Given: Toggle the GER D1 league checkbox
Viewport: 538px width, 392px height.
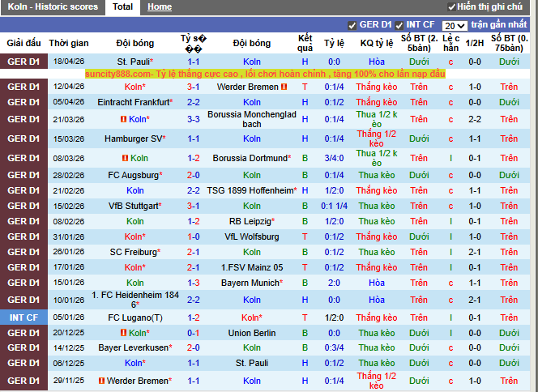Looking at the screenshot, I should 352,25.
